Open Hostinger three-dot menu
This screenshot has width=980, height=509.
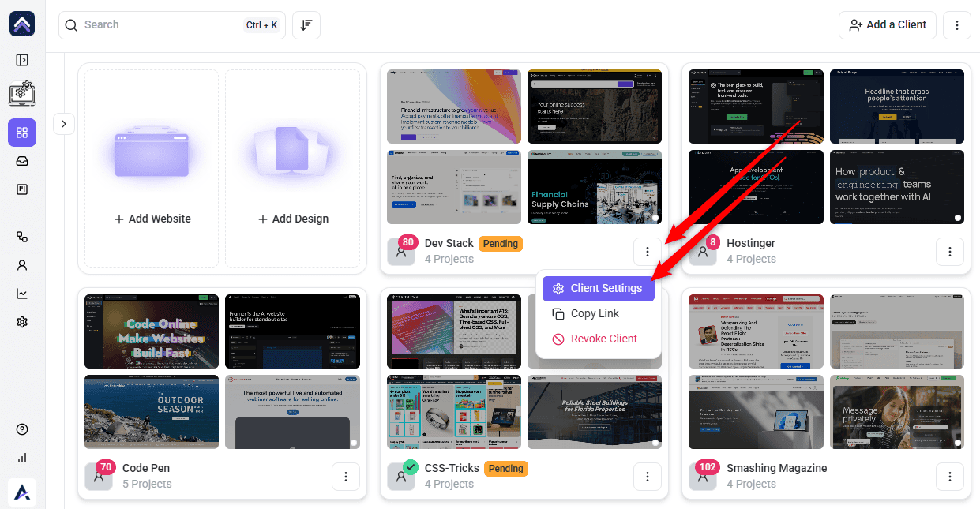[950, 252]
